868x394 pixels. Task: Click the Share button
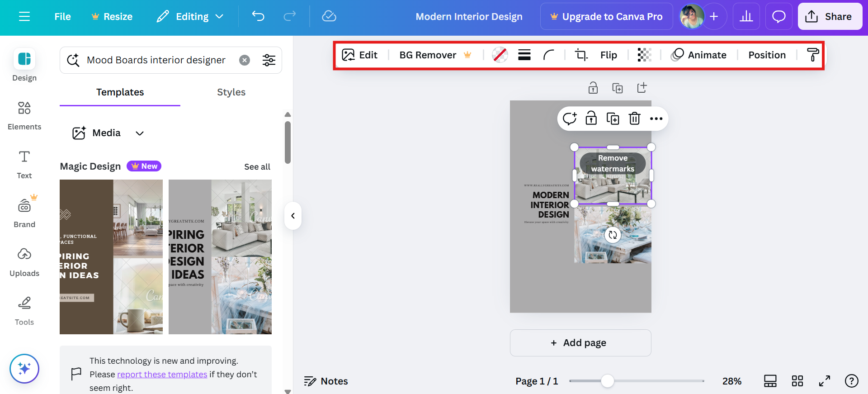pos(830,17)
